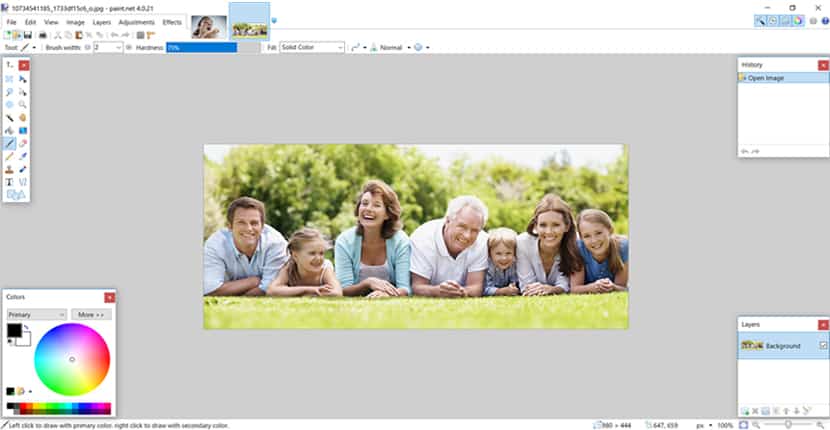Viewport: 830px width, 430px height.
Task: Open the px units dropdown
Action: (704, 425)
